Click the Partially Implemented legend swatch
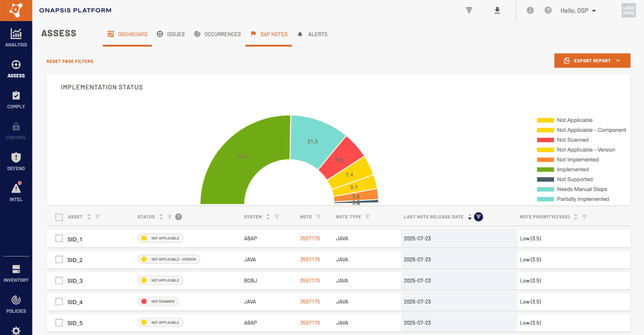The width and height of the screenshot is (644, 335). (545, 199)
